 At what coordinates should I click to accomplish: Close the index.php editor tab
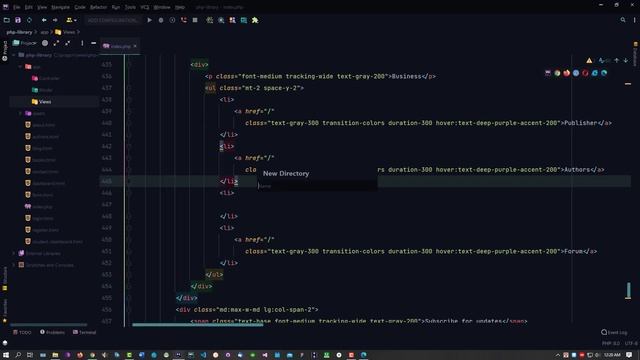coord(135,46)
